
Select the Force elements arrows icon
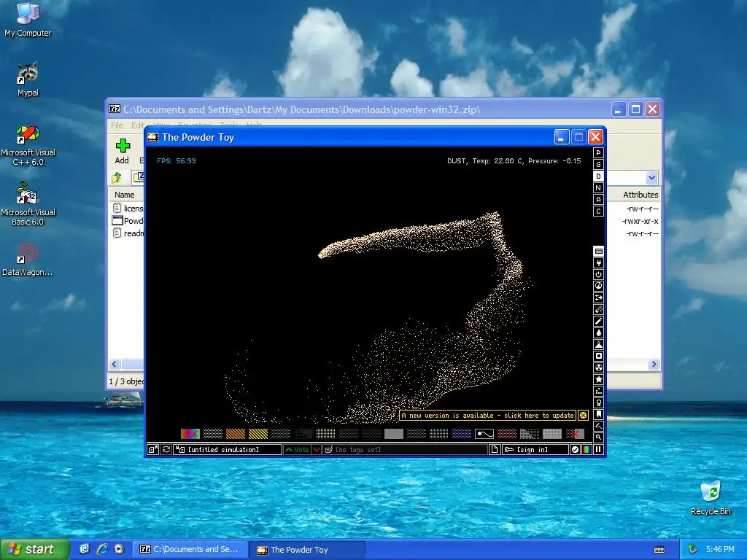tap(598, 297)
